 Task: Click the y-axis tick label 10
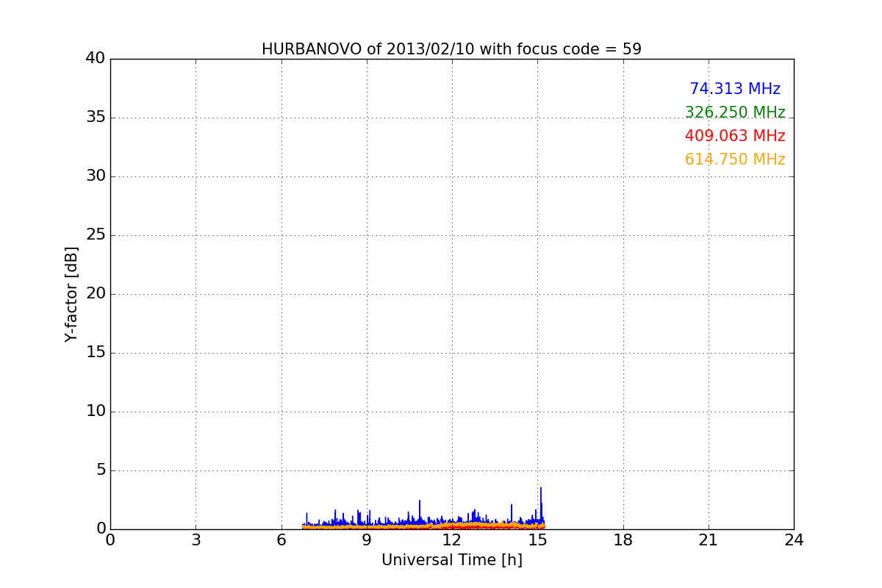96,412
